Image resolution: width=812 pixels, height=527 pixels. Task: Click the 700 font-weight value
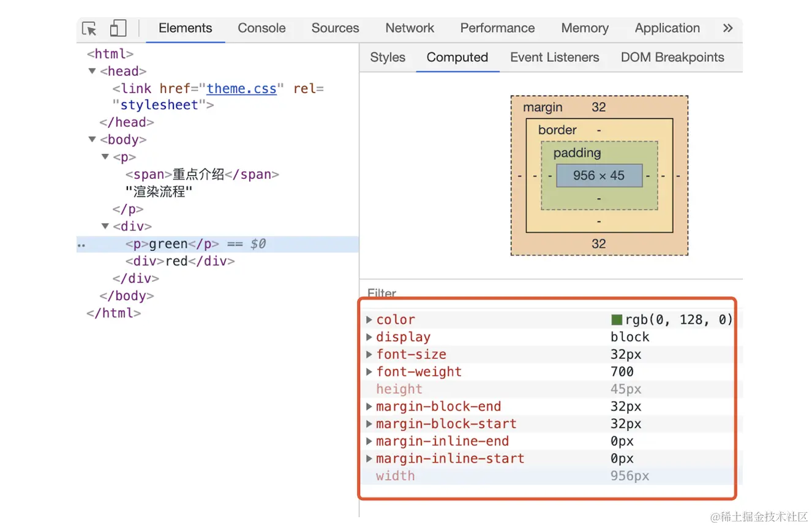coord(622,371)
